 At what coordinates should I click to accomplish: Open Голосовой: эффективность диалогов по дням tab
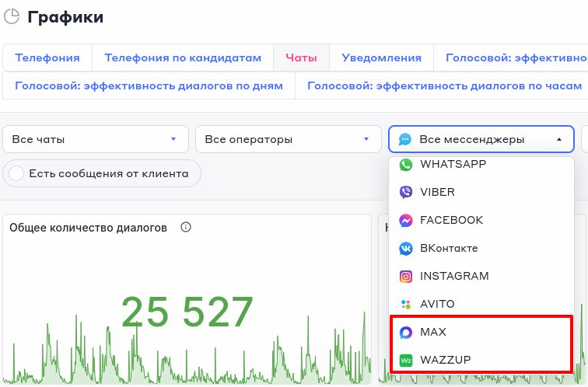click(149, 85)
